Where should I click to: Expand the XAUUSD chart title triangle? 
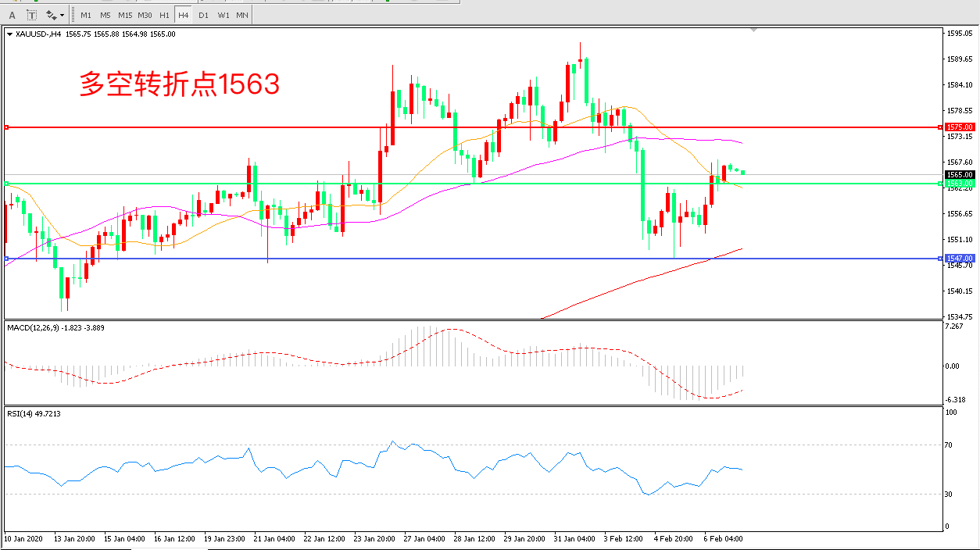(9, 34)
